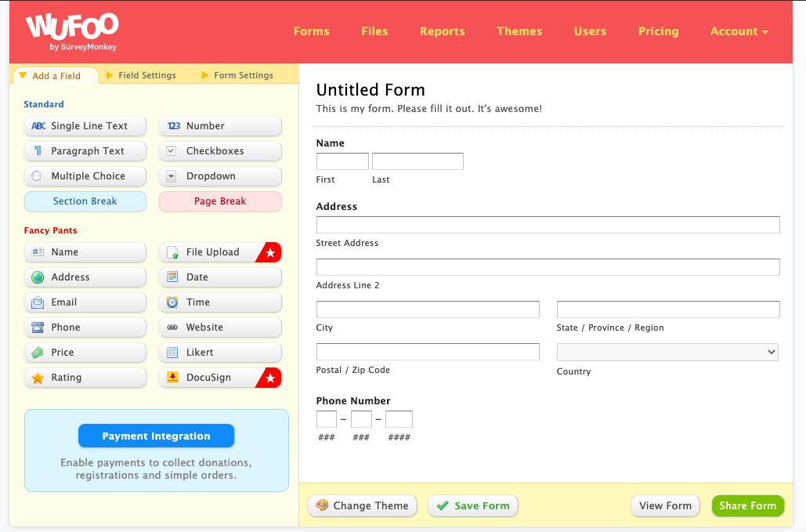This screenshot has width=806, height=532.
Task: Click the Fancy Pants section heading
Action: (x=50, y=231)
